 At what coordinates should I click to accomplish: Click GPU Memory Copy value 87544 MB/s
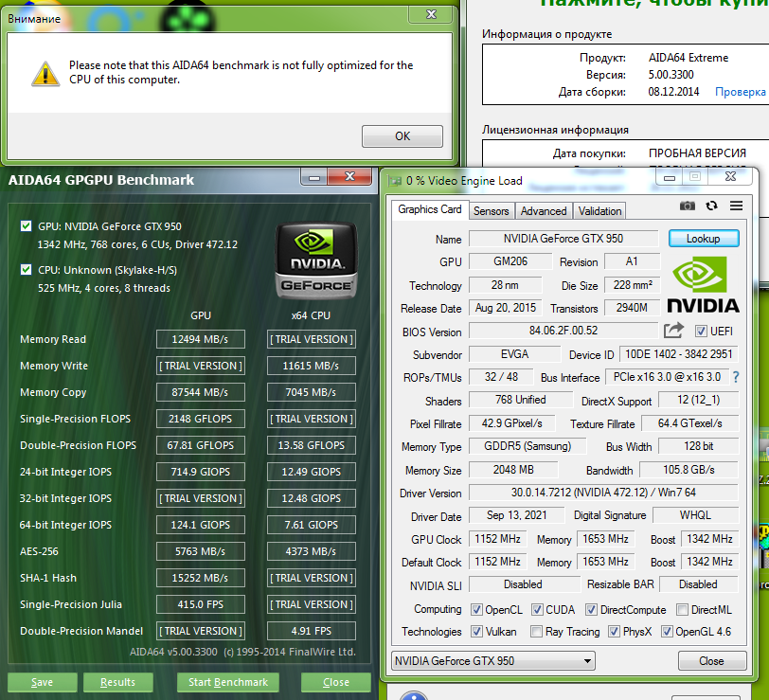[201, 392]
